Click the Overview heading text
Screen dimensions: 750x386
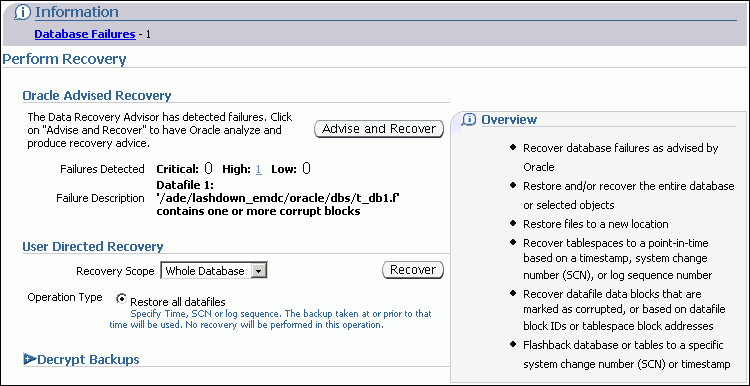click(x=509, y=120)
